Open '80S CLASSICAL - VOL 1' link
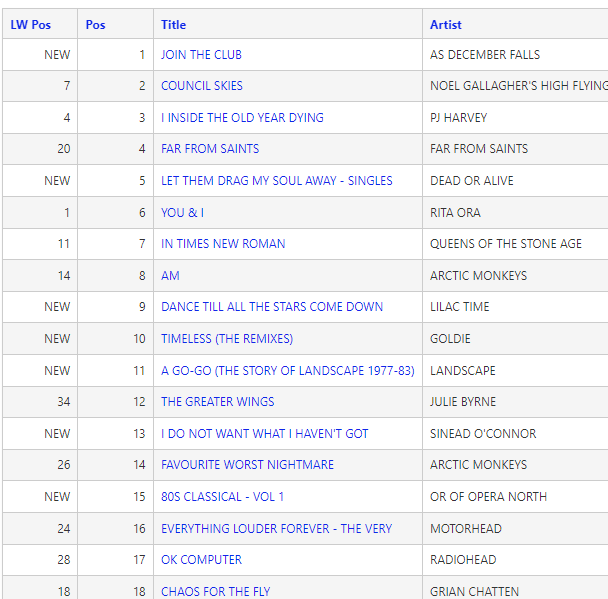Screen dimensions: 608x599 click(x=222, y=497)
